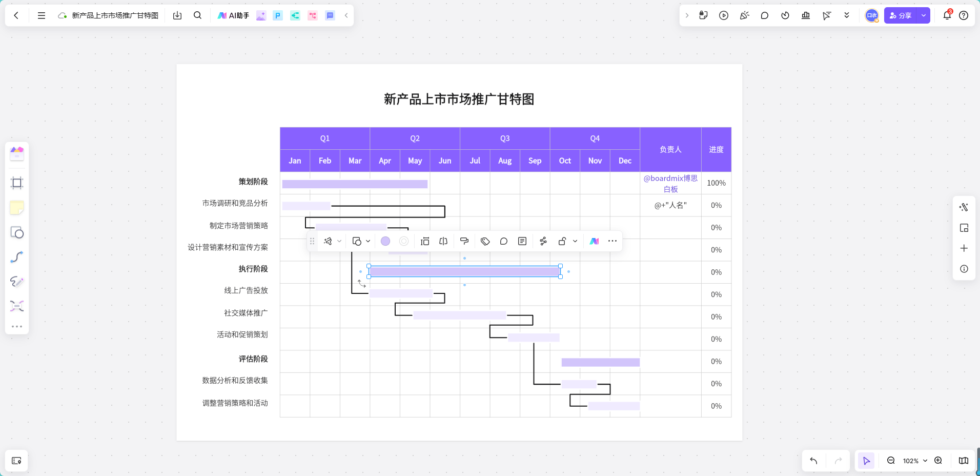
Task: Open more tools ellipsis in left sidebar
Action: point(17,326)
